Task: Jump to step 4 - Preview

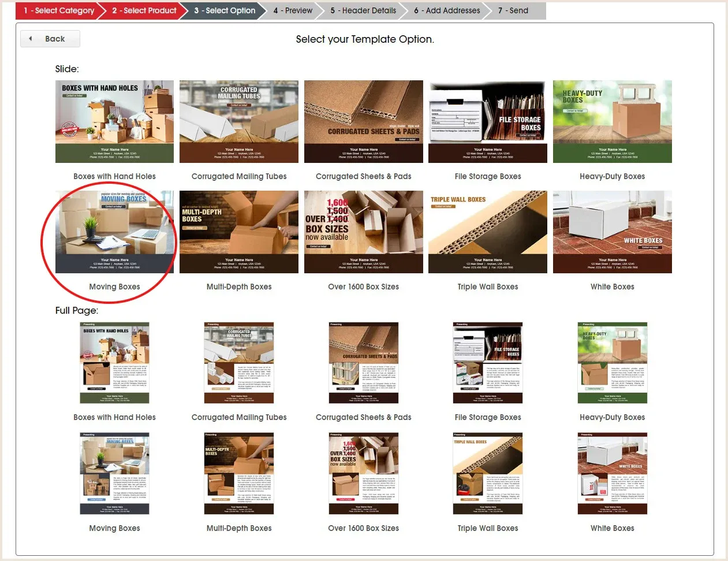Action: [x=293, y=10]
